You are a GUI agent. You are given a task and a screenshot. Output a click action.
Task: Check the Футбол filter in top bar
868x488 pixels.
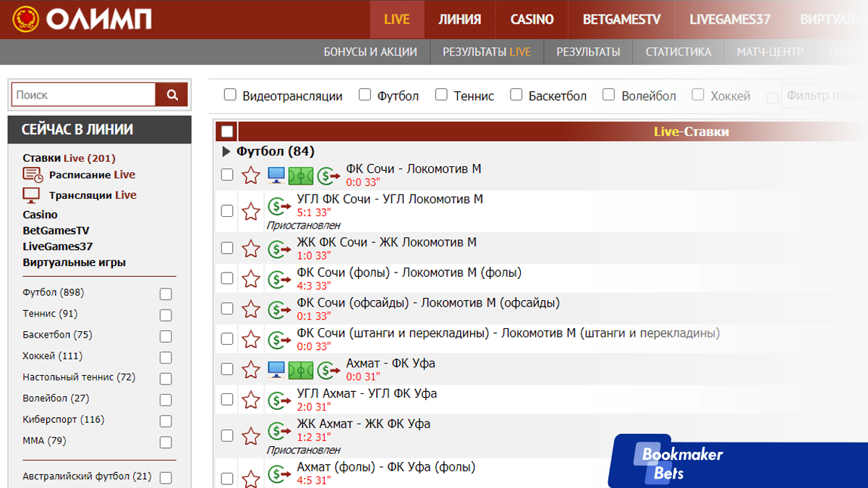(x=365, y=95)
